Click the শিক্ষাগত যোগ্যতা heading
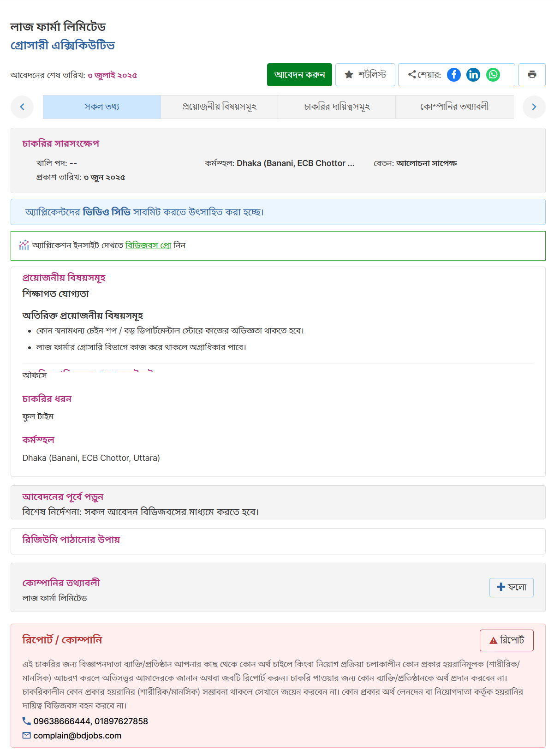 click(x=56, y=294)
